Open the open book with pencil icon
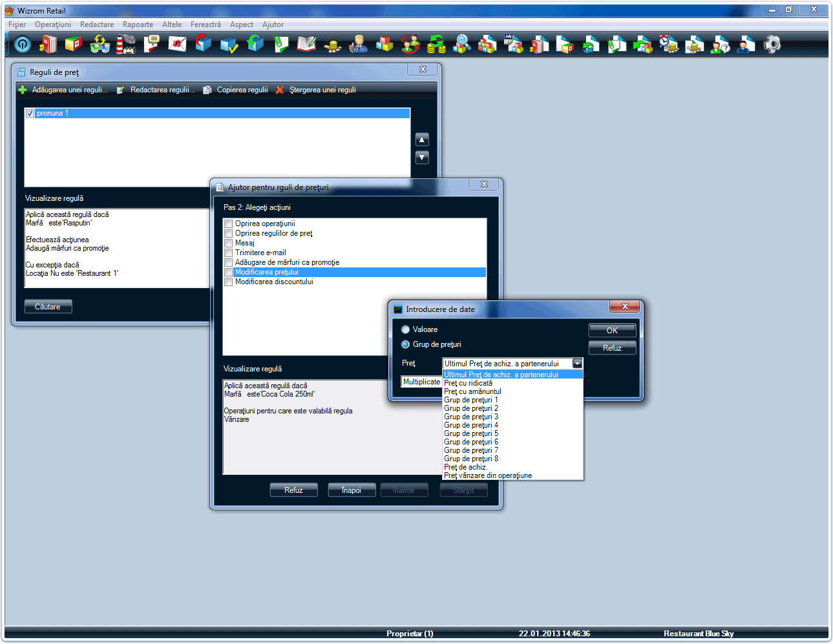The image size is (833, 644). pyautogui.click(x=306, y=44)
